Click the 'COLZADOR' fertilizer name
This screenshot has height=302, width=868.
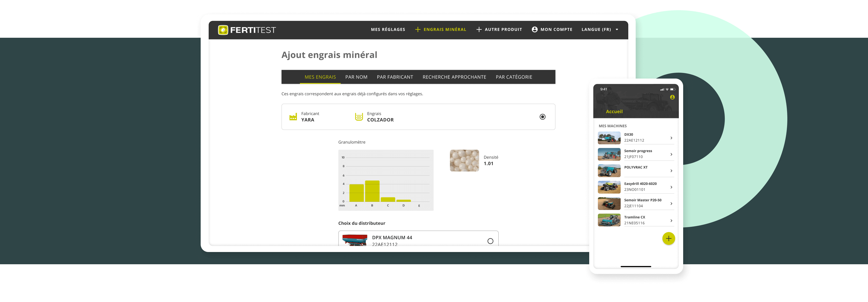pyautogui.click(x=380, y=120)
